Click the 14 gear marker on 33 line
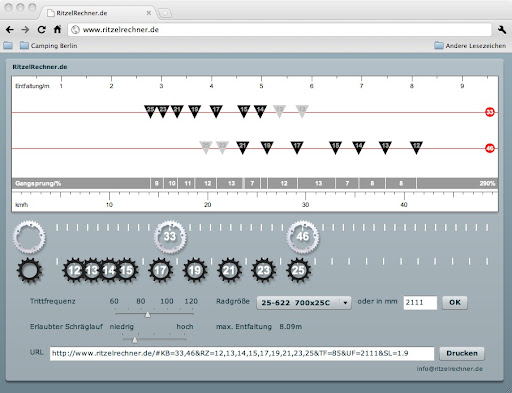The height and width of the screenshot is (393, 512). click(260, 111)
